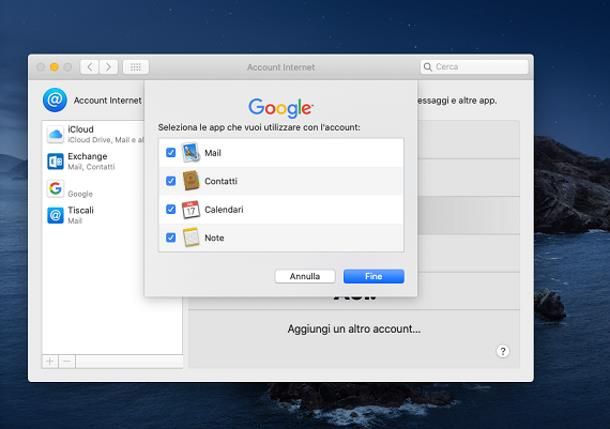Select the iCloud text label
The image size is (610, 429).
click(81, 129)
